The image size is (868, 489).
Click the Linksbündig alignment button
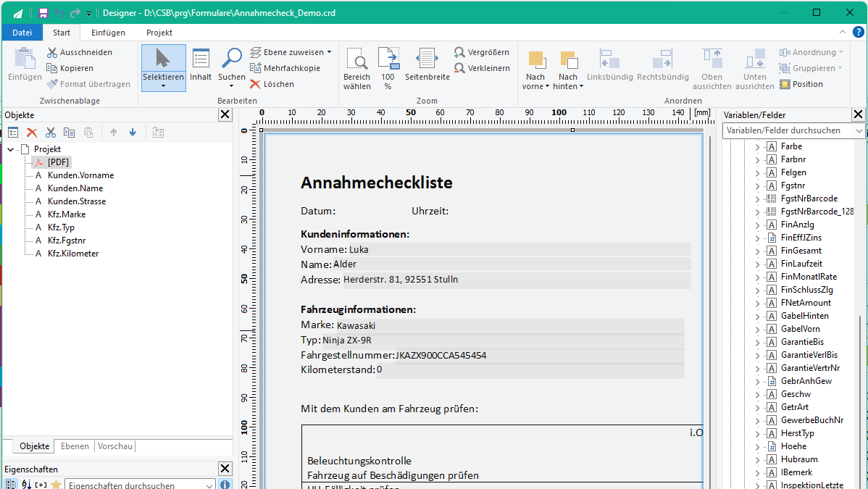tap(609, 64)
